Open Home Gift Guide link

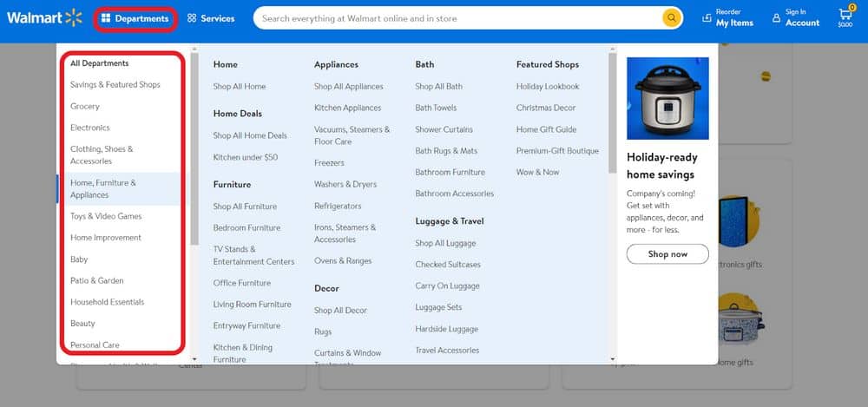(546, 129)
